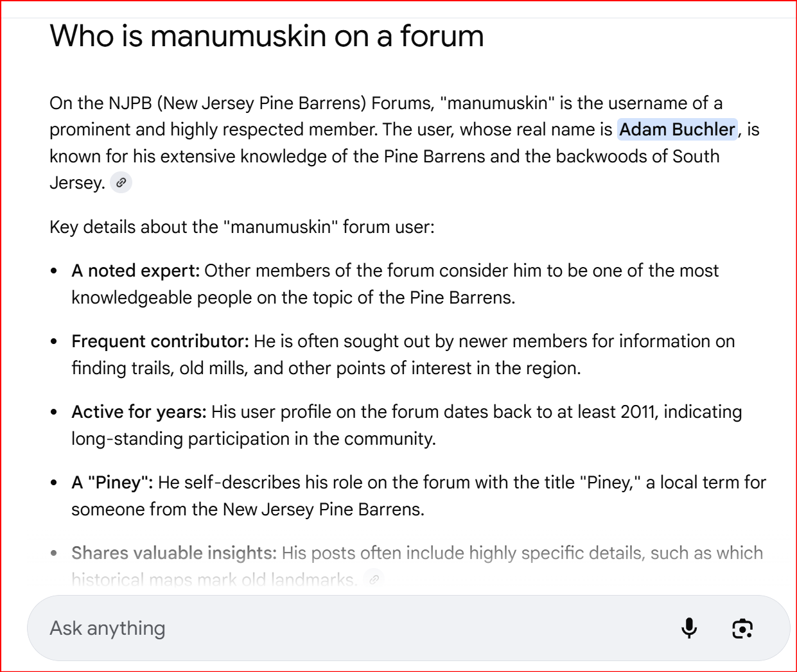The width and height of the screenshot is (797, 672).
Task: Click the highlighted name "Adam Buchler"
Action: [677, 130]
